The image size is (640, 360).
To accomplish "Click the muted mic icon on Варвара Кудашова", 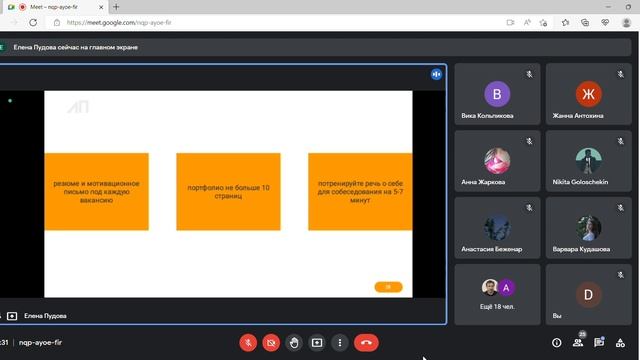I will click(x=620, y=208).
